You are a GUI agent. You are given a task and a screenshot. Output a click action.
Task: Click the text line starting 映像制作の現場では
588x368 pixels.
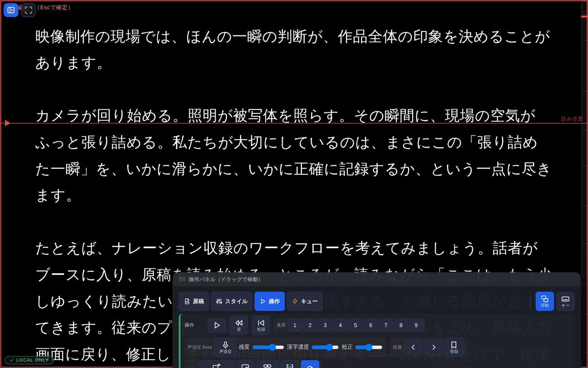(x=293, y=37)
